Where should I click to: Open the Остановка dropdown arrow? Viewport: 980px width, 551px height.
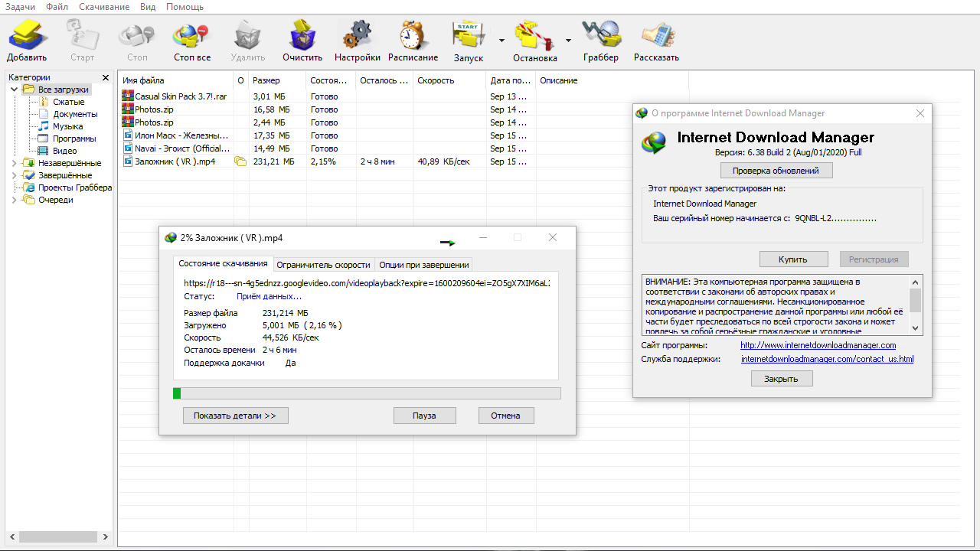568,40
